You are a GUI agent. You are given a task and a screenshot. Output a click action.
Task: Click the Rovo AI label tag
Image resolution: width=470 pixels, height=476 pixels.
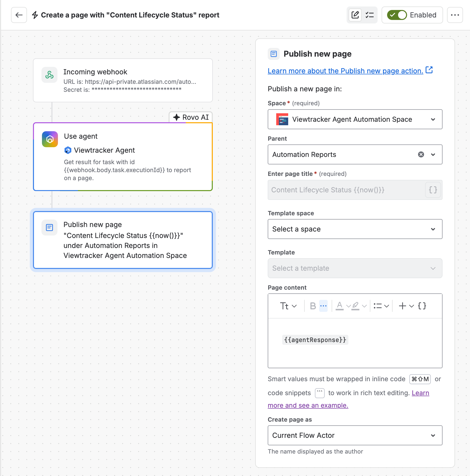click(x=191, y=117)
